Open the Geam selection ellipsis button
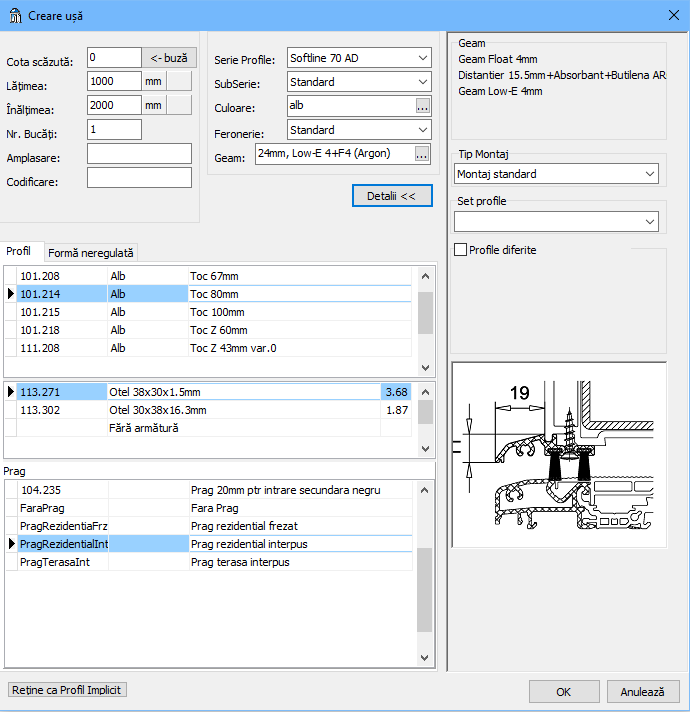 422,154
